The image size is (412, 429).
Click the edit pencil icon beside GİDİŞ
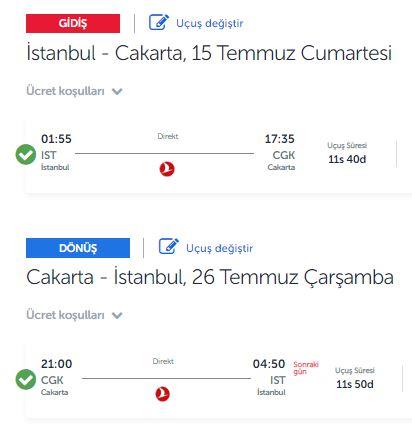159,23
